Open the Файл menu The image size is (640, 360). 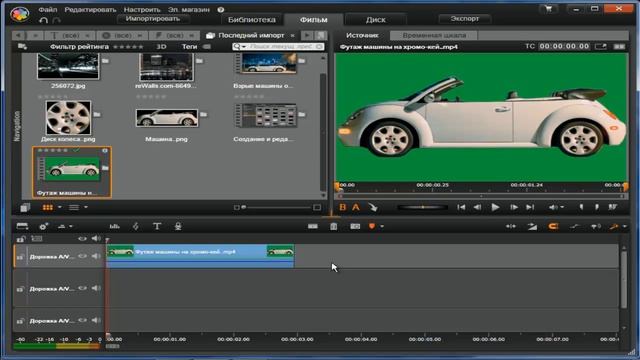(48, 9)
